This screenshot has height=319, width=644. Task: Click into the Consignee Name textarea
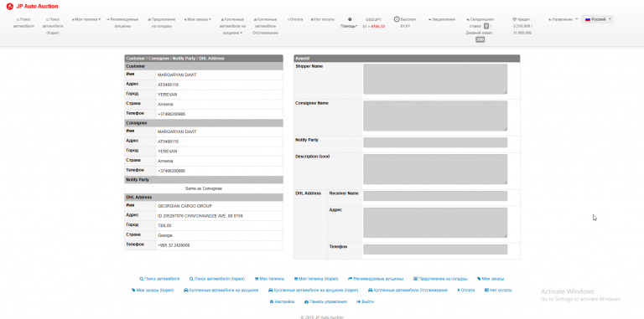tap(435, 116)
